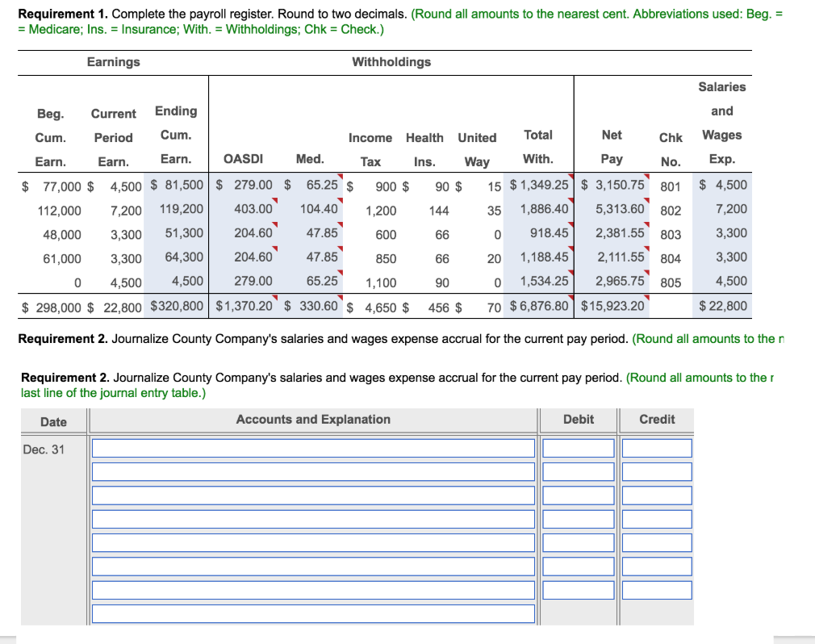Viewport: 815px width, 644px height.
Task: Click the red triangle on Net Pay 2,965.75
Action: coord(647,272)
